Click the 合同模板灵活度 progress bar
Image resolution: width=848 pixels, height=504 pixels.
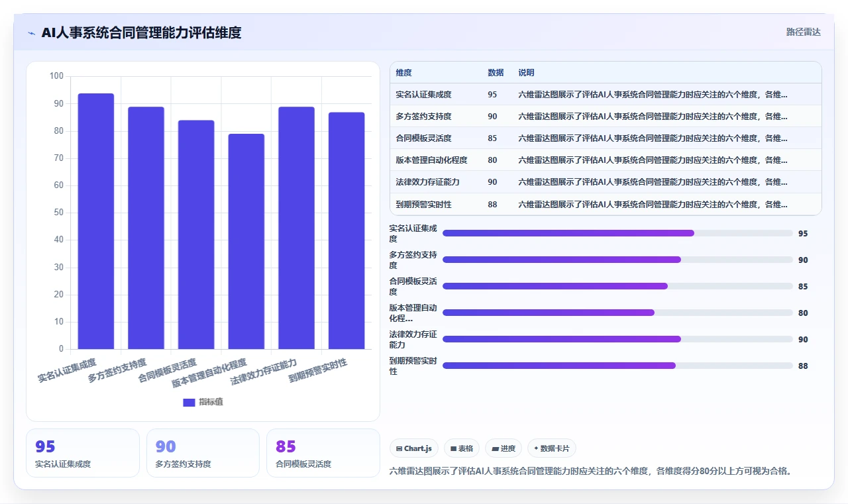[617, 286]
